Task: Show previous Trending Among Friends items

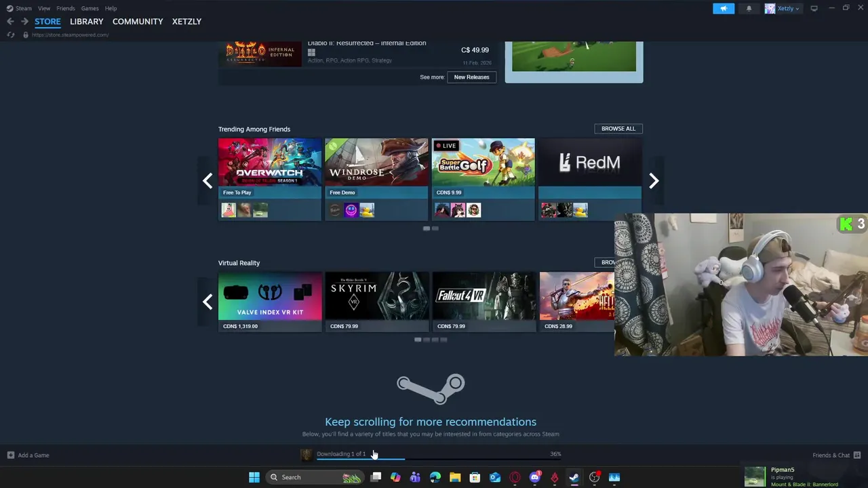Action: (x=208, y=180)
